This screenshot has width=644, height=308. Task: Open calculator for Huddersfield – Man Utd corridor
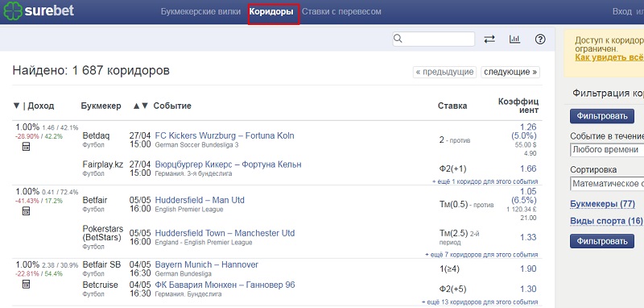tap(26, 211)
